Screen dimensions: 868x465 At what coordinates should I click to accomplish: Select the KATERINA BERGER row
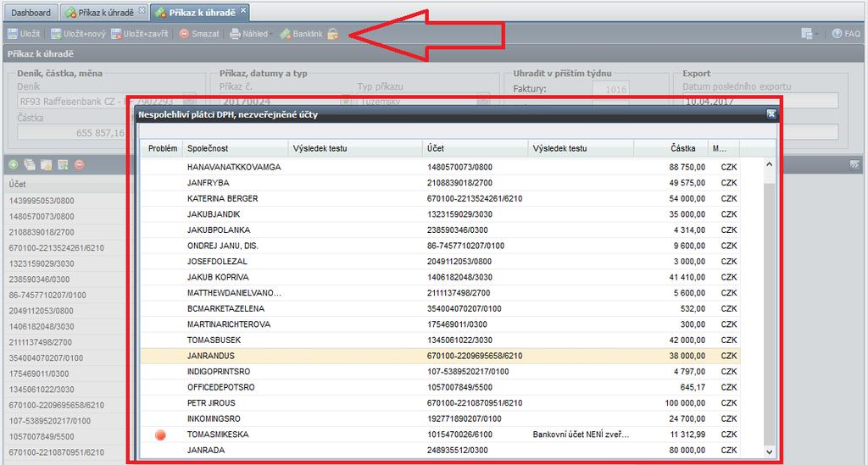pos(440,198)
